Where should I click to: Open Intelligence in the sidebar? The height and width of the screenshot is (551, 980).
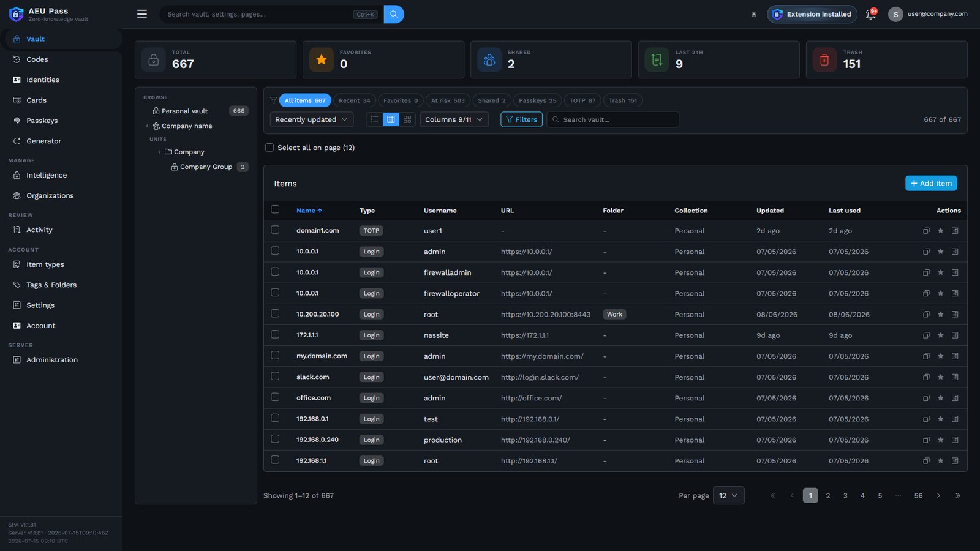[61, 175]
